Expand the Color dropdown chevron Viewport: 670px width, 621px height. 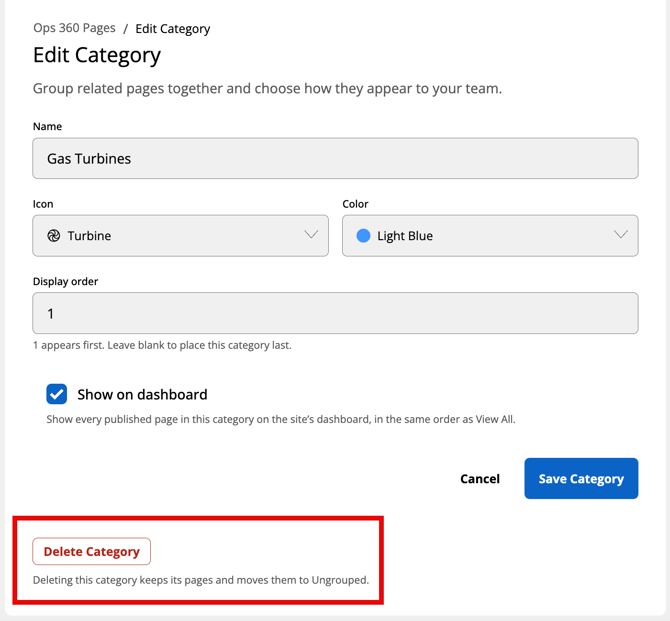tap(621, 235)
